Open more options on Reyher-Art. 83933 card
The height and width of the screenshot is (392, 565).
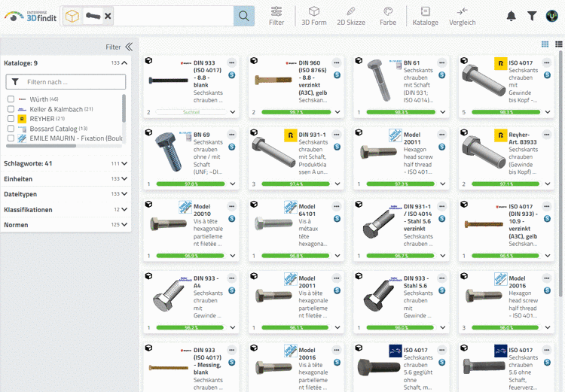pos(547,135)
